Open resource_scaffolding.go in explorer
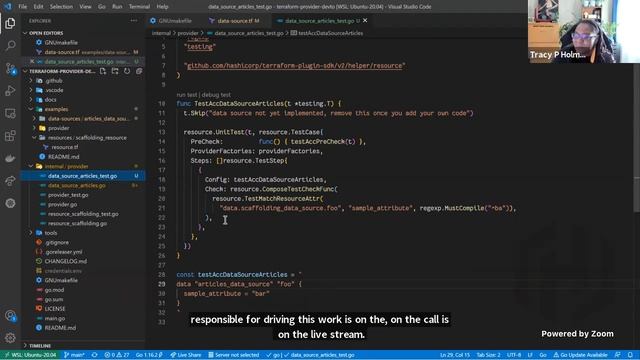 pyautogui.click(x=78, y=223)
